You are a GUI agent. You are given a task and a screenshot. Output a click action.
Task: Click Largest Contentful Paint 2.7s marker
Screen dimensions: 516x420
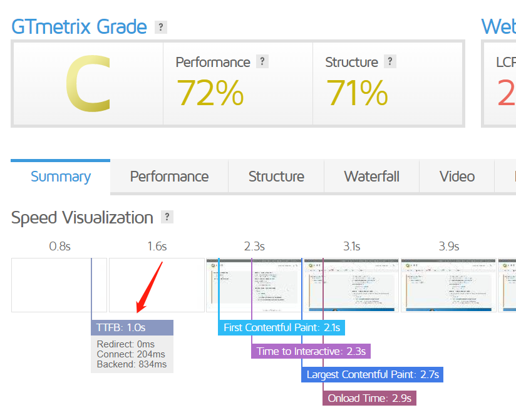coord(373,375)
